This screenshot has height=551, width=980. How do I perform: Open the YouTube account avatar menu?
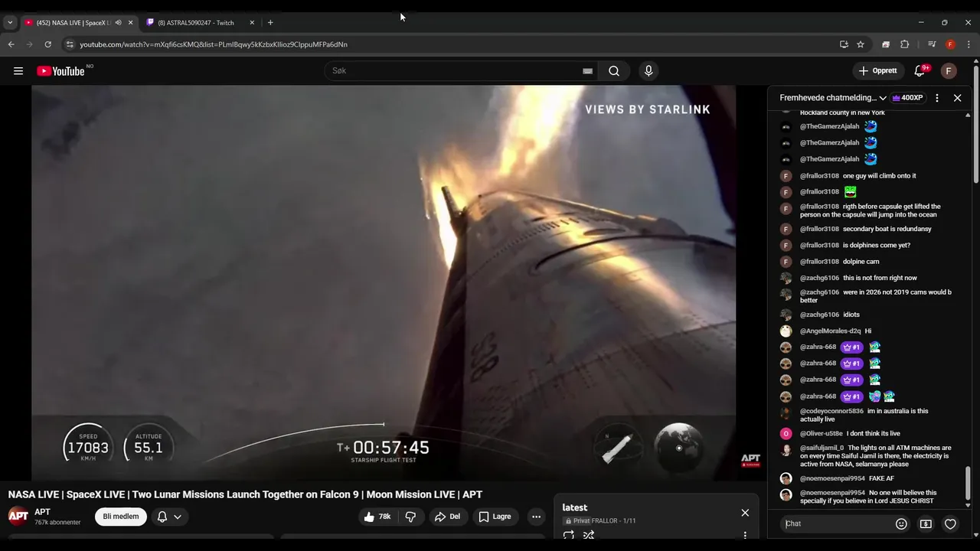[x=949, y=71]
